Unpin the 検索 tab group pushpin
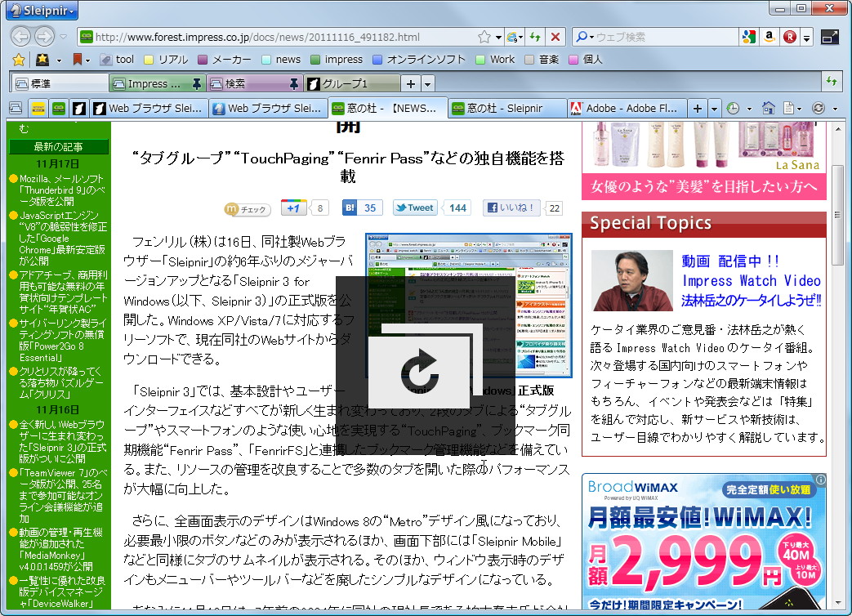This screenshot has width=852, height=616. 293,83
